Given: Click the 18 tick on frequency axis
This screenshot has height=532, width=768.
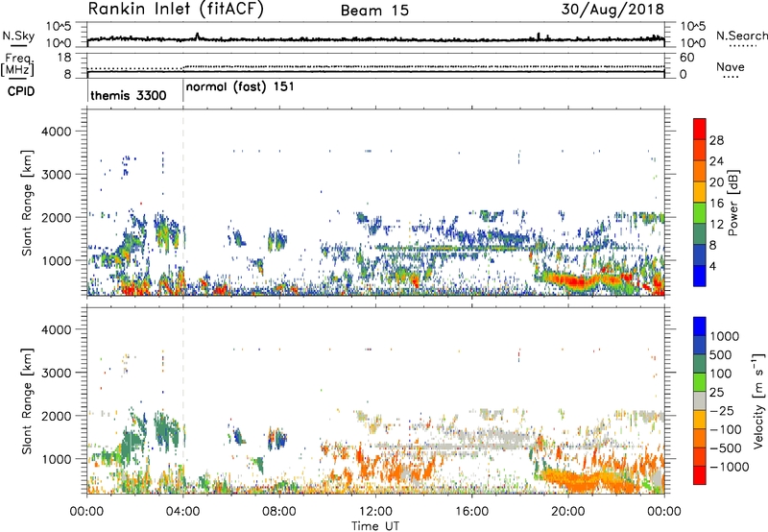Looking at the screenshot, I should [x=64, y=58].
